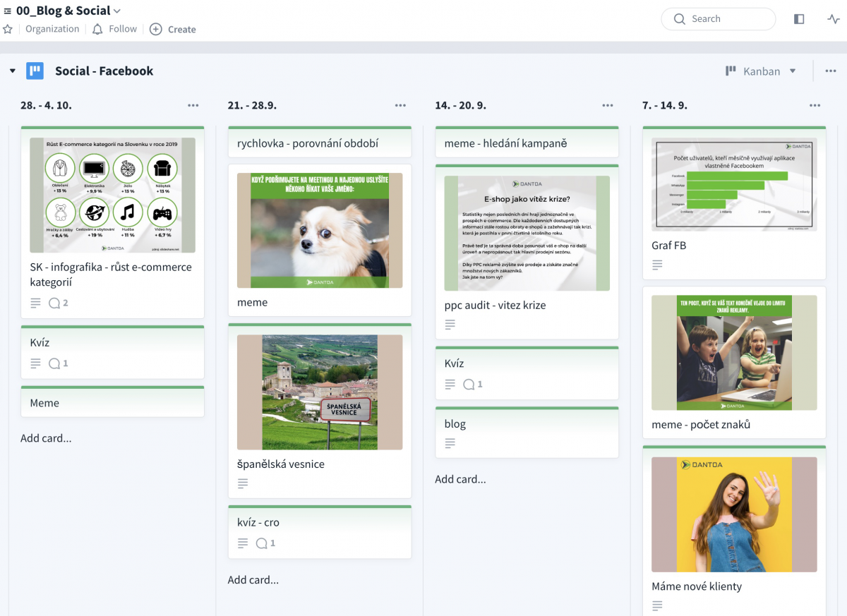
Task: Open the 28. - 4. 10. column options menu
Action: (193, 105)
